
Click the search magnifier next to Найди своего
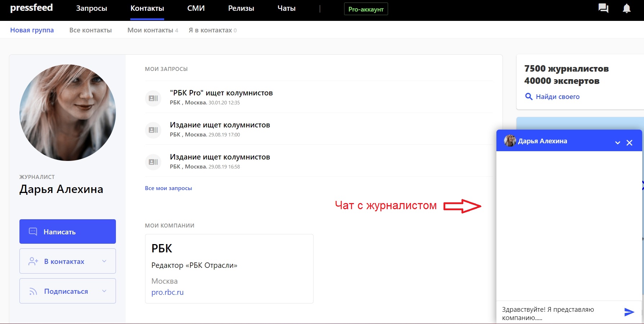click(529, 96)
